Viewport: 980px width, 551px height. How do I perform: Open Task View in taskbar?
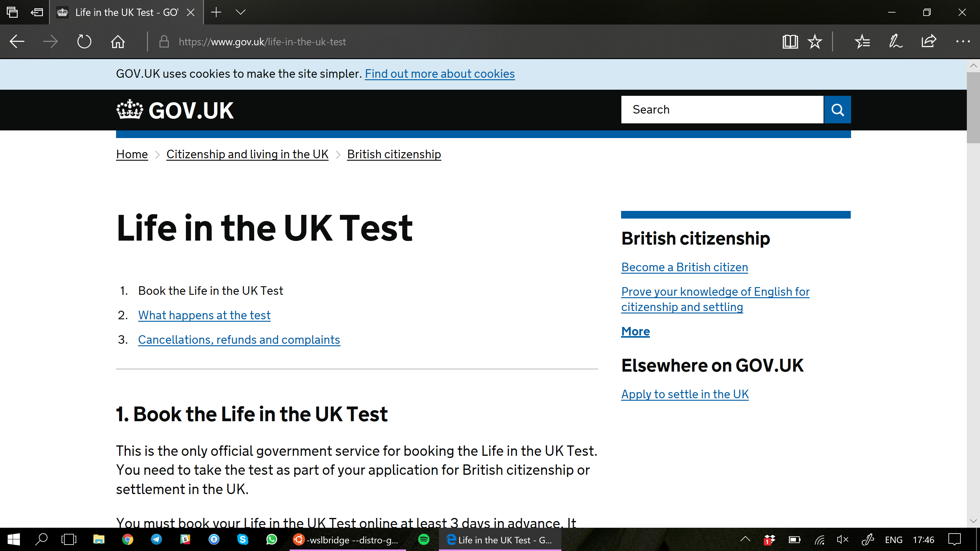tap(69, 540)
